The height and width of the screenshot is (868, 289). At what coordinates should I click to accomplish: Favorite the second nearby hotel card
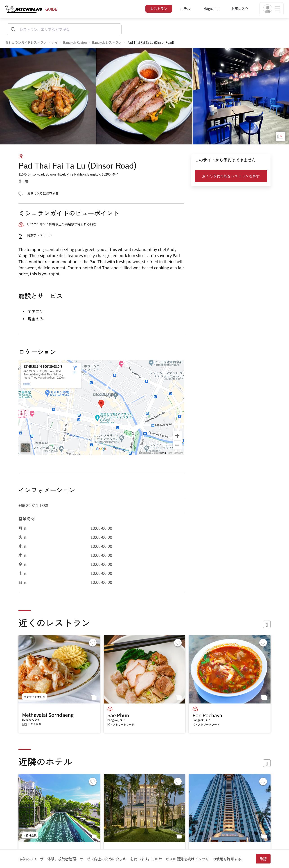click(x=178, y=781)
